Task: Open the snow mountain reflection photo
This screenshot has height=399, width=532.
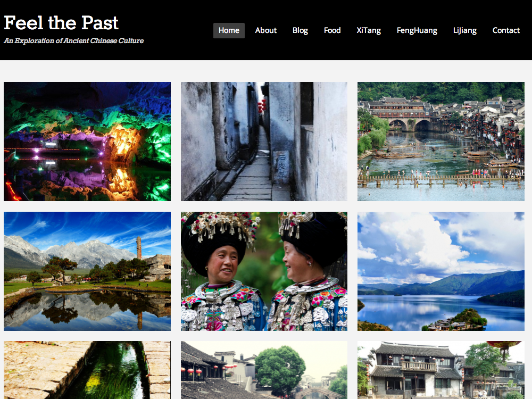Action: coord(87,271)
